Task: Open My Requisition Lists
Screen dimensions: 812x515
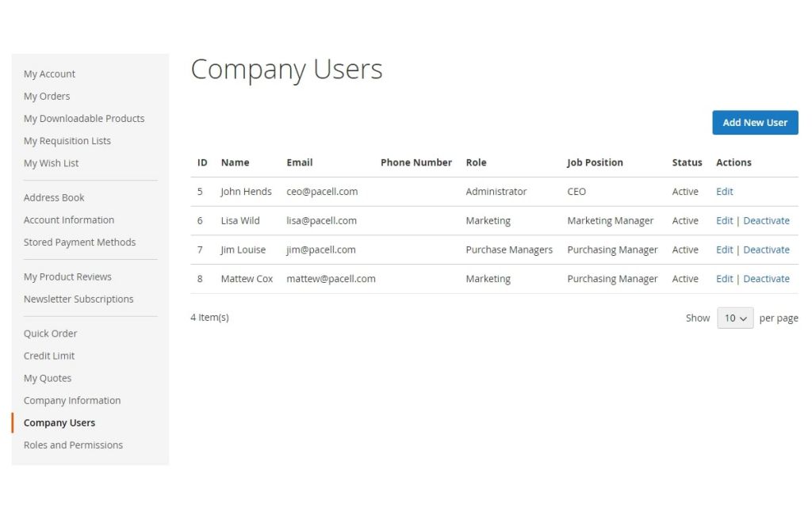Action: click(x=67, y=141)
